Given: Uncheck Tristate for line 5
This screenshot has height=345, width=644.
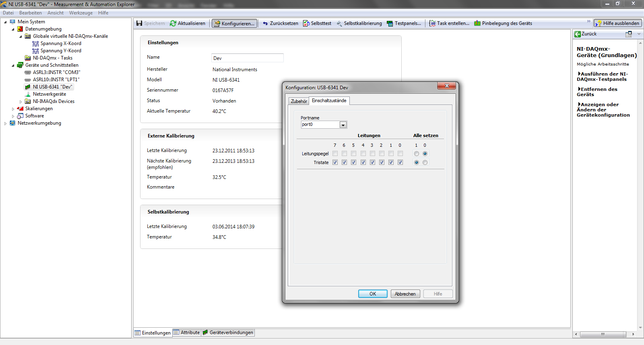Looking at the screenshot, I should (x=353, y=162).
